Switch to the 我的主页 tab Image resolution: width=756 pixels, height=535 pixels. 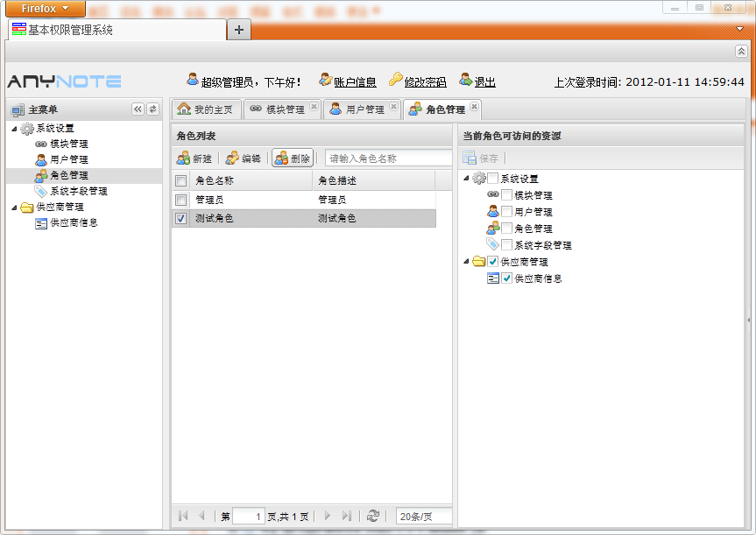tap(206, 109)
